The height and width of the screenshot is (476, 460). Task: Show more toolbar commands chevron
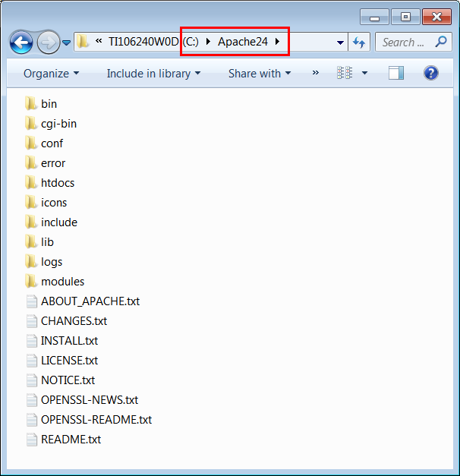click(316, 73)
